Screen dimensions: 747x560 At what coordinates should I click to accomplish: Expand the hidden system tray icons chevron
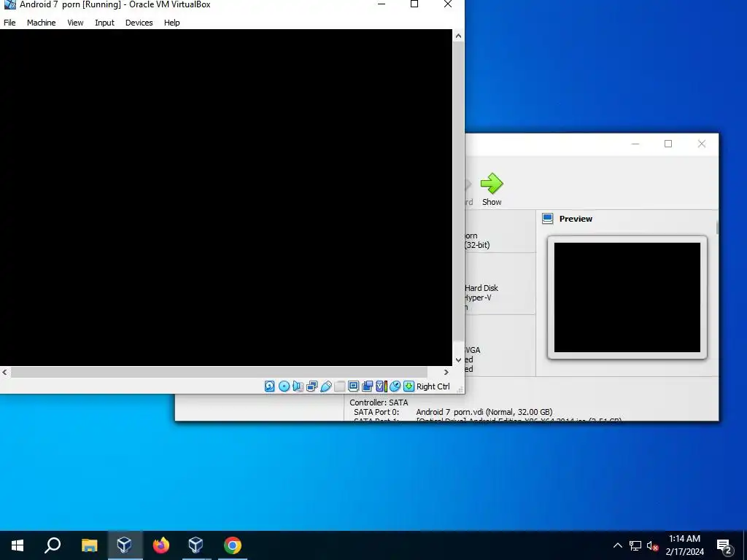tap(617, 545)
